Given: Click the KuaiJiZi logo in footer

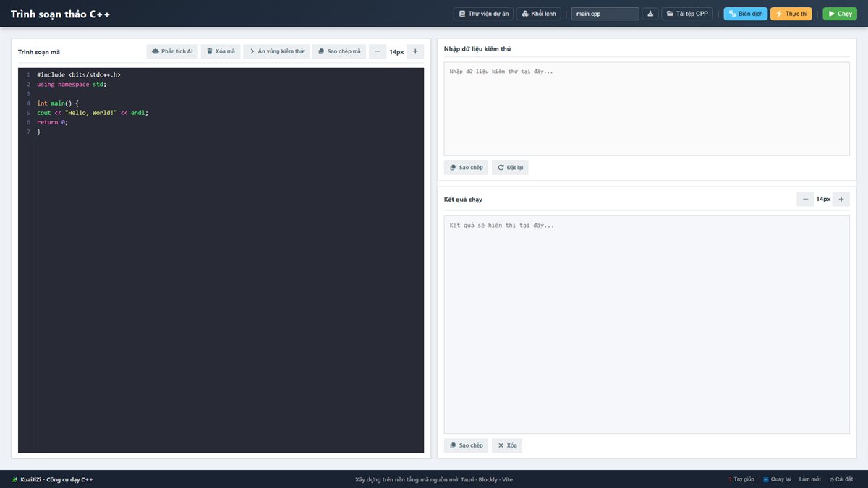Looking at the screenshot, I should pos(14,479).
